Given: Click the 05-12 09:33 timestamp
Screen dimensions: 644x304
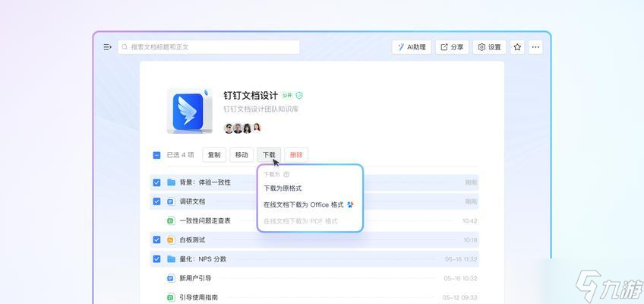Looking at the screenshot, I should (460, 297).
